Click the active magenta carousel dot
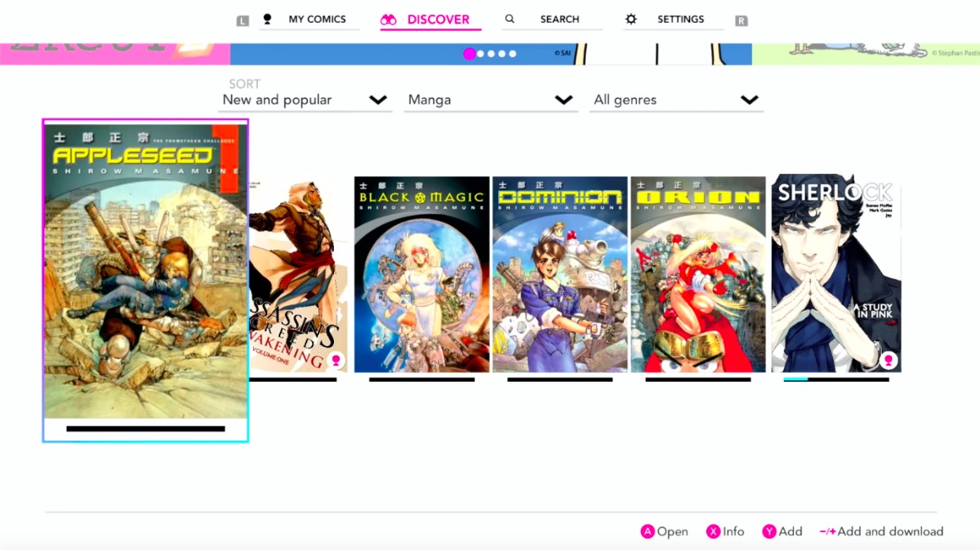Screen dimensions: 980x550 click(470, 54)
